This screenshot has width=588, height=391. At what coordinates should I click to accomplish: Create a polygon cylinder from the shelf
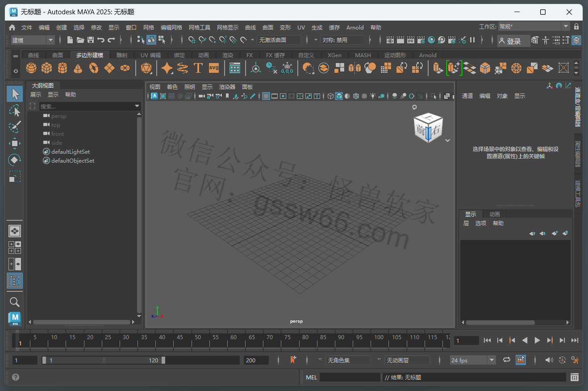(63, 68)
